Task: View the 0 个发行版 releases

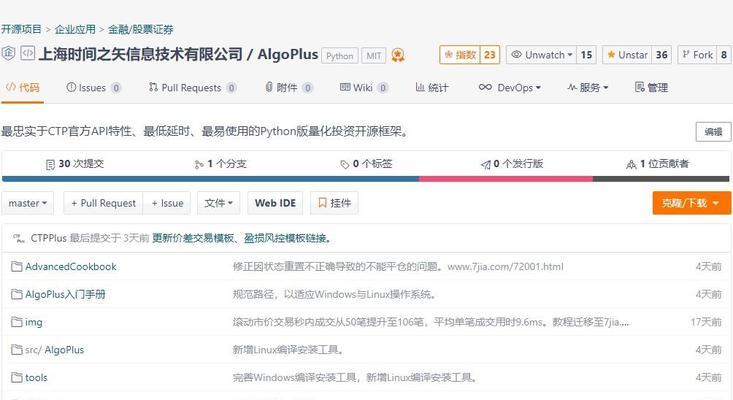Action: [x=512, y=164]
